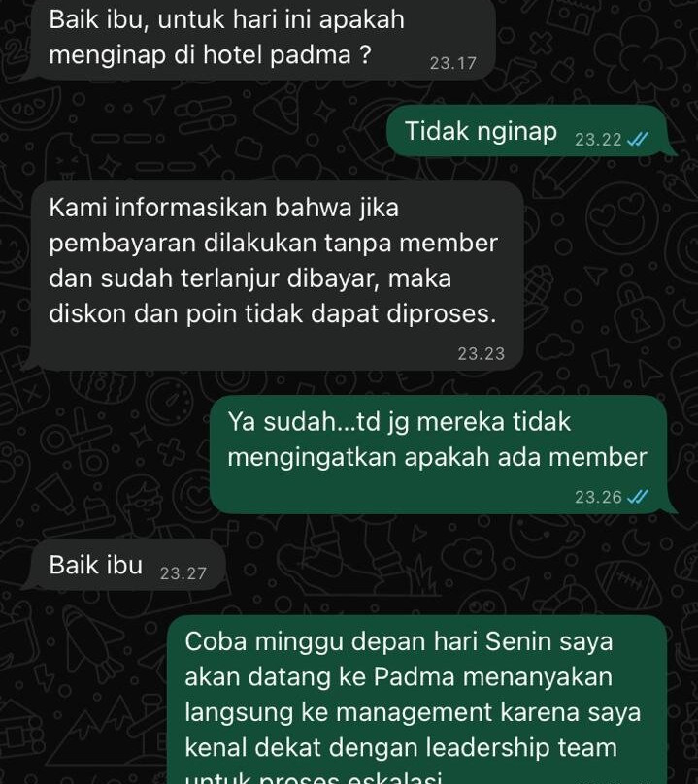Screen dimensions: 698x784
Task: Select the "Ya sudah...td jg mereka" message
Action: click(x=439, y=454)
